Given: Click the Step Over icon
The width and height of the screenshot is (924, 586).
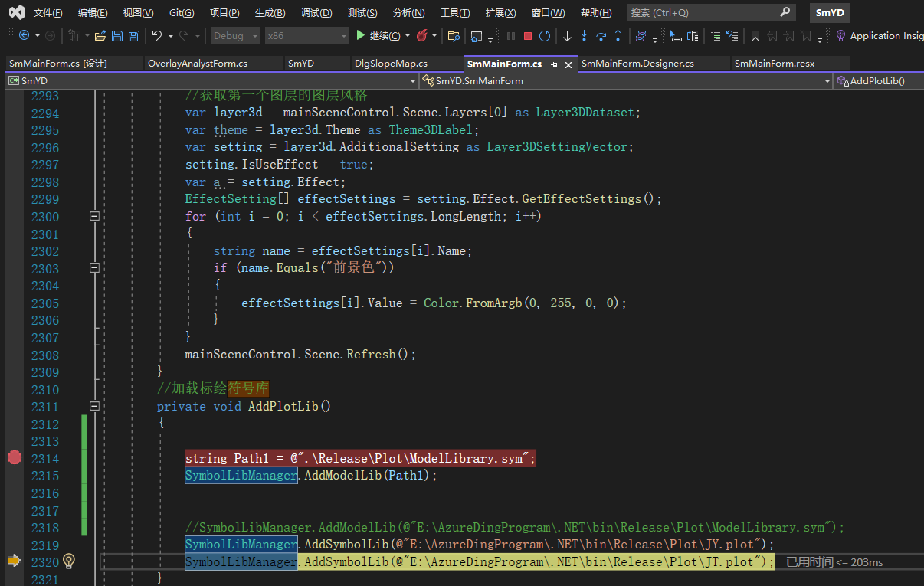Looking at the screenshot, I should click(x=601, y=36).
